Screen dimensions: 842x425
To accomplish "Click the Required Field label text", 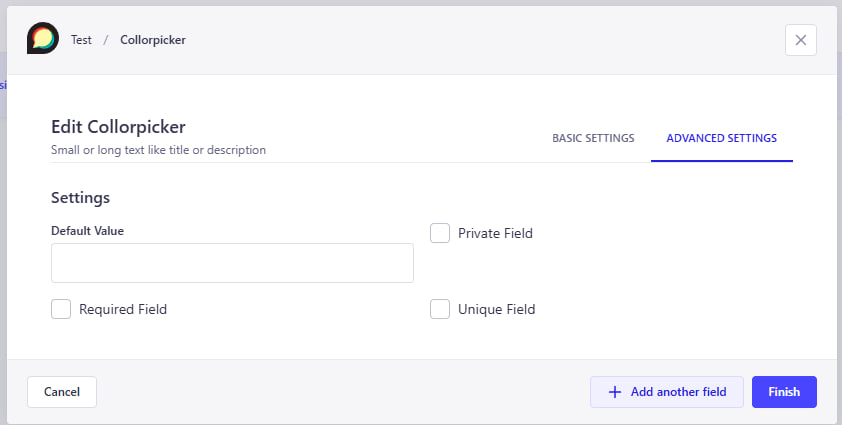I will 123,309.
